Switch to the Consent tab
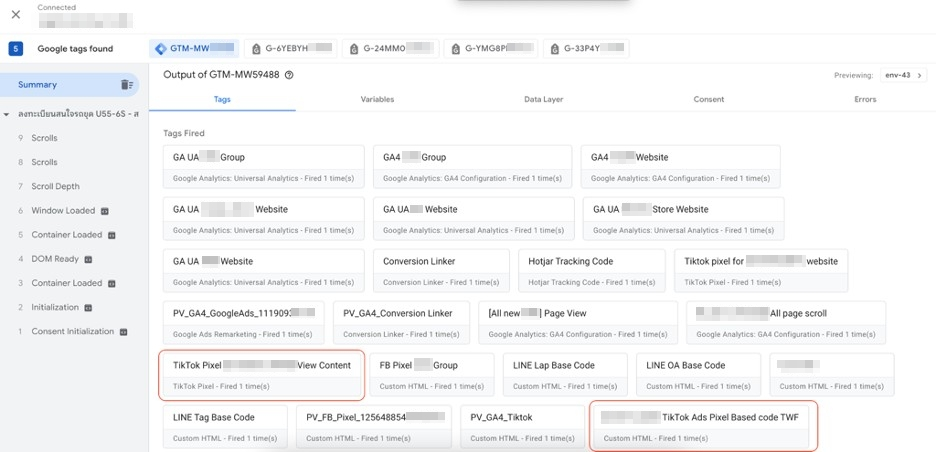 coord(709,99)
